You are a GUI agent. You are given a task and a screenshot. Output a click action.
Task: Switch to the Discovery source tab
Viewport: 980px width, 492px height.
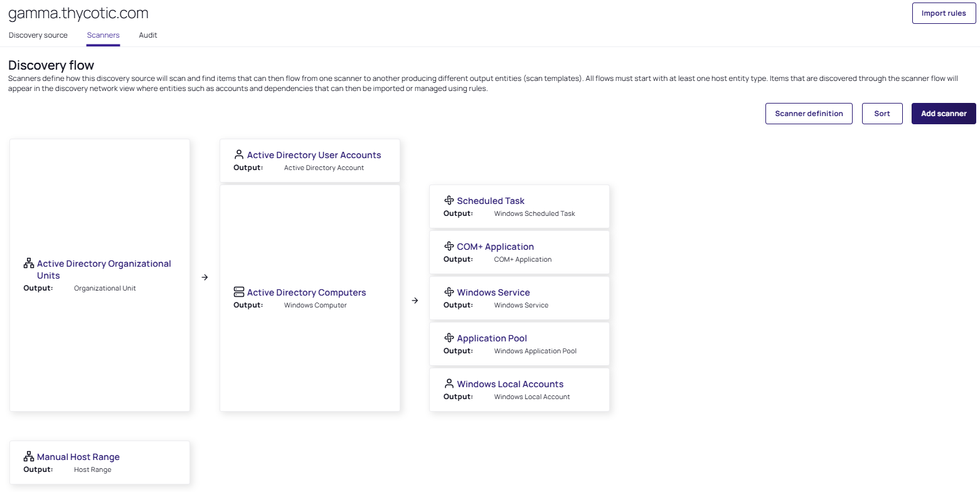(38, 35)
